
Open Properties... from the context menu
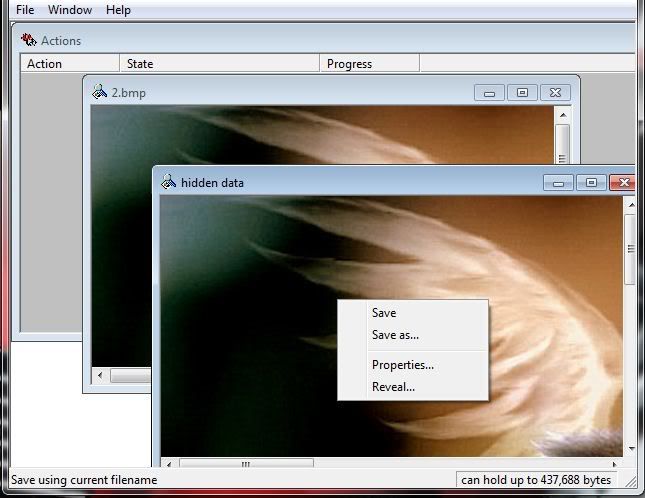(x=402, y=365)
